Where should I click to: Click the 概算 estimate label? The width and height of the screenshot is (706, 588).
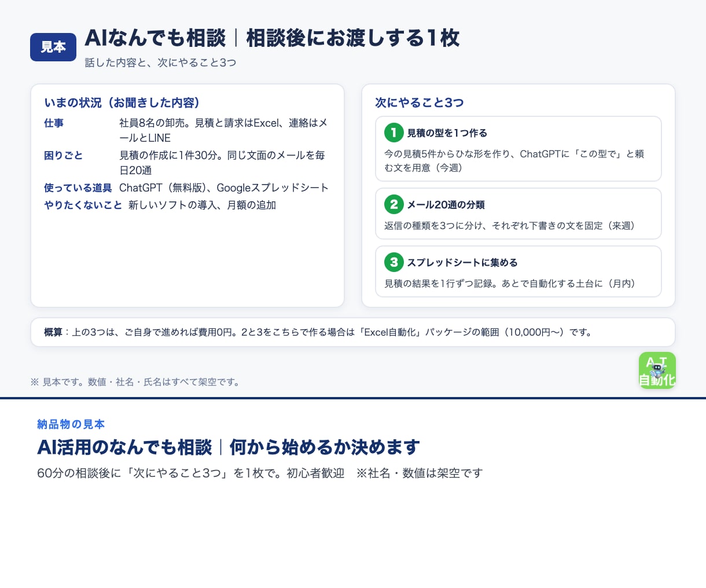[x=53, y=332]
